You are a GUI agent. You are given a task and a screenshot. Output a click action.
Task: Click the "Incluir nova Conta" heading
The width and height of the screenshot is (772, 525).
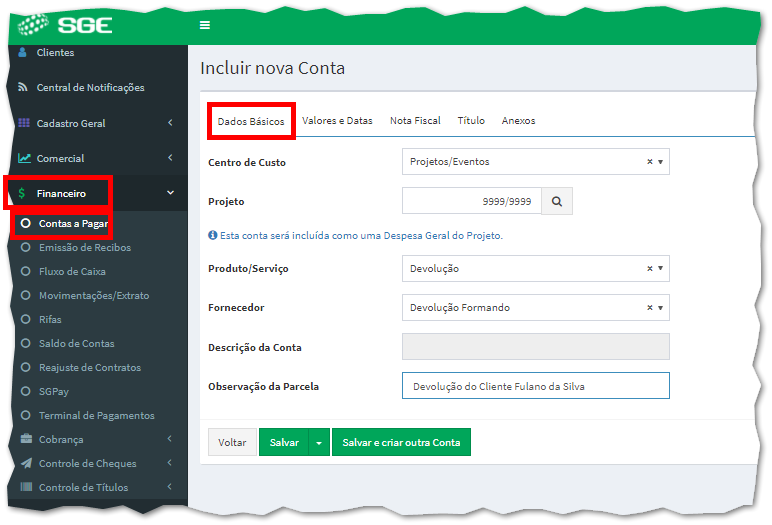click(272, 68)
